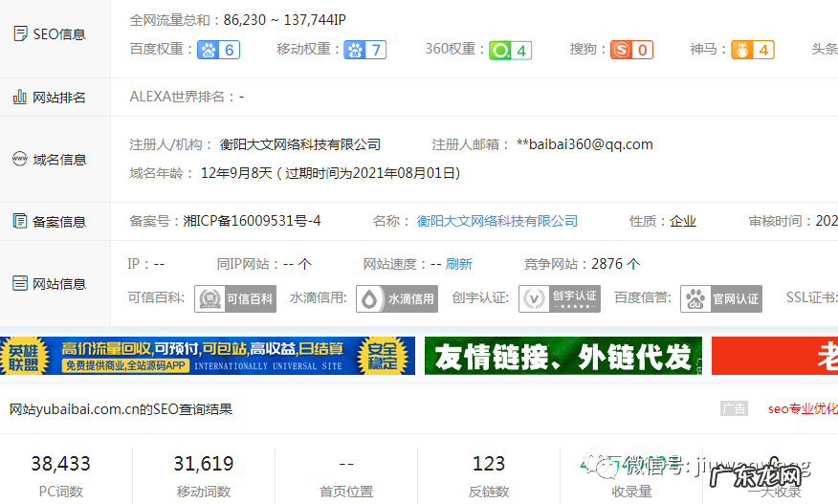
Task: Click the domain age text 12年9月8天
Action: click(x=236, y=173)
